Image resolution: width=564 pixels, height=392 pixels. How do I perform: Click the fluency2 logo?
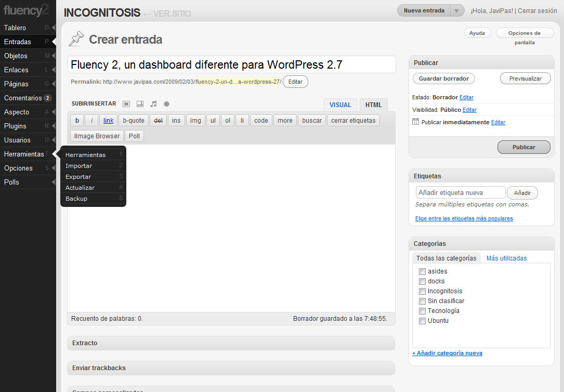[25, 10]
